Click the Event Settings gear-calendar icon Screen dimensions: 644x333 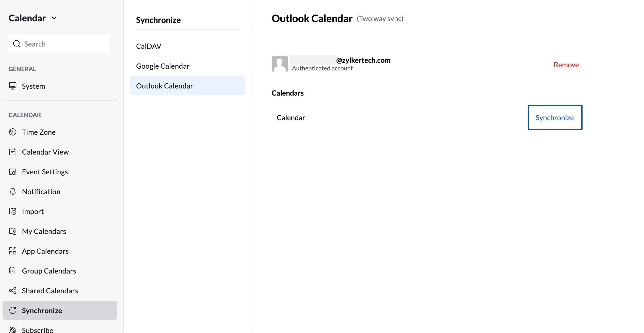click(13, 172)
